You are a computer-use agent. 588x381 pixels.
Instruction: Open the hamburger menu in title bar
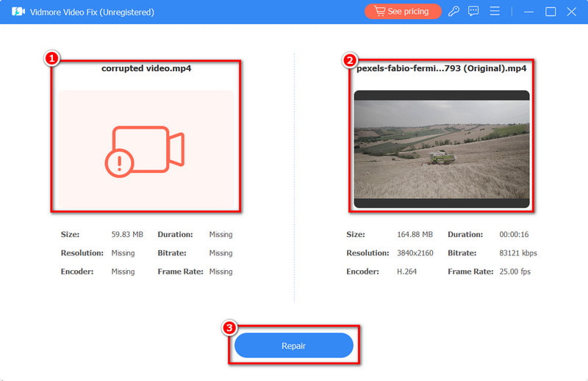click(x=495, y=12)
